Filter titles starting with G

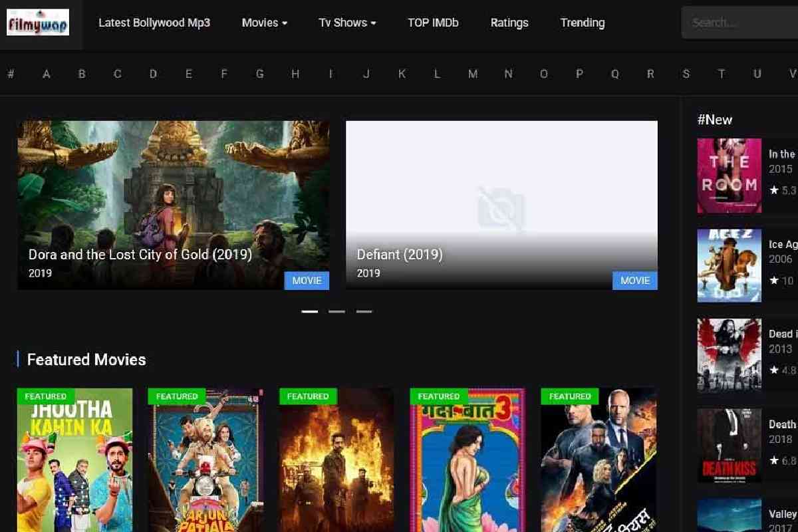pyautogui.click(x=259, y=74)
